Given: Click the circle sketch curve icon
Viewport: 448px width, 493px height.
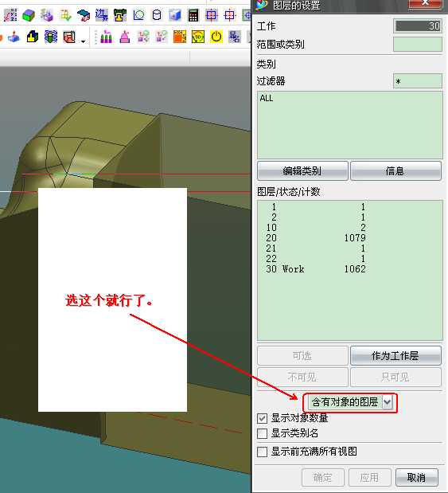Looking at the screenshot, I should pos(138,15).
